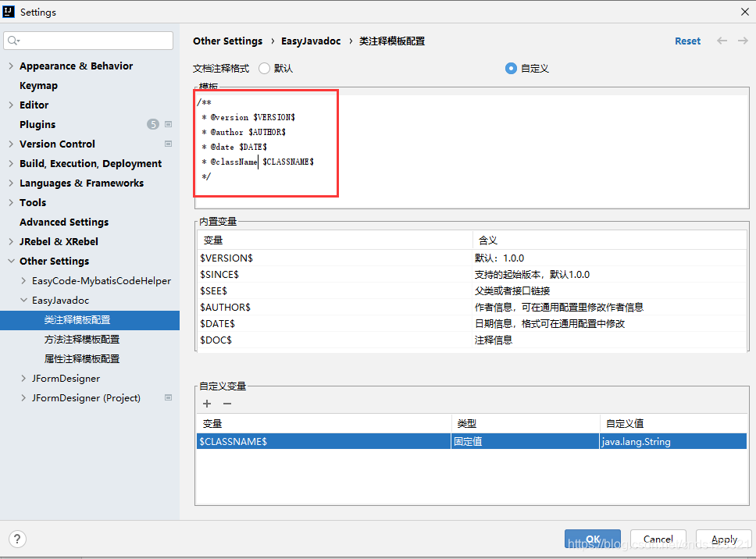This screenshot has height=559, width=756.
Task: Select the 自定义 radio button
Action: click(511, 69)
